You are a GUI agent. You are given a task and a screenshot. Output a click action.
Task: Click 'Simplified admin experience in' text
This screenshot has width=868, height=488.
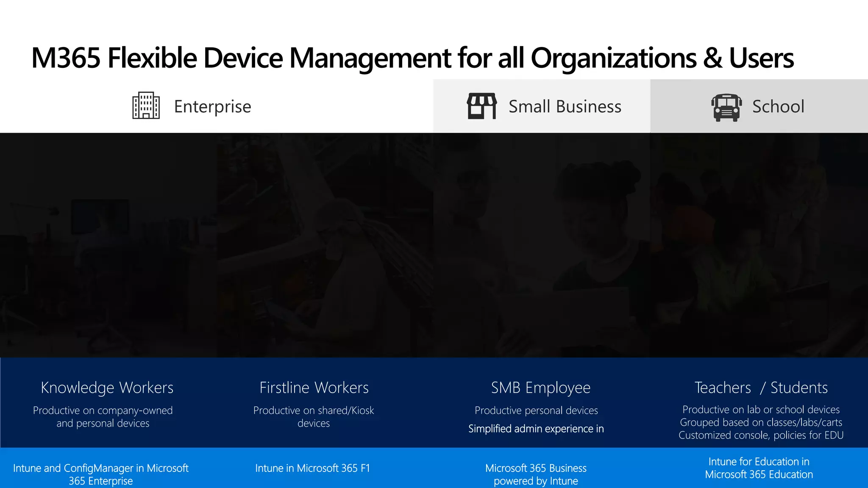(536, 429)
